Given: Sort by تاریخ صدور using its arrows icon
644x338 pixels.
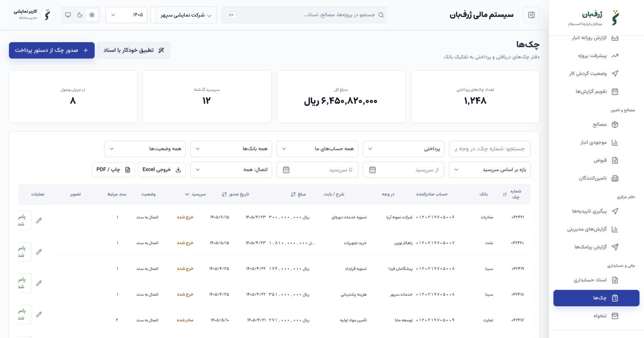Looking at the screenshot, I should coord(224,194).
